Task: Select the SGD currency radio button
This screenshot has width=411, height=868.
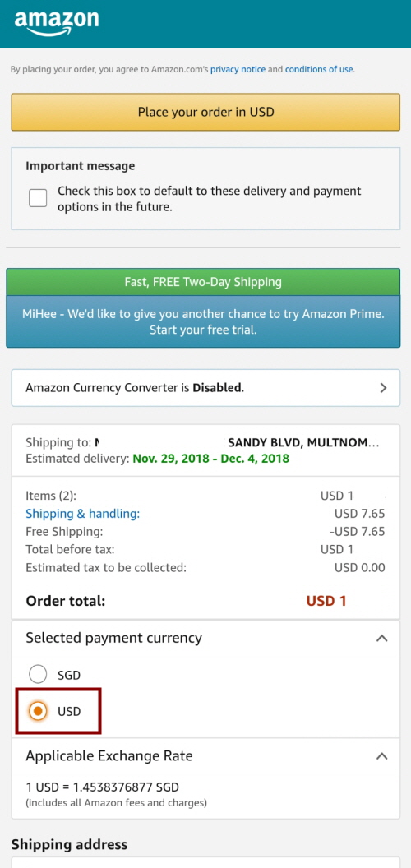Action: (x=38, y=675)
